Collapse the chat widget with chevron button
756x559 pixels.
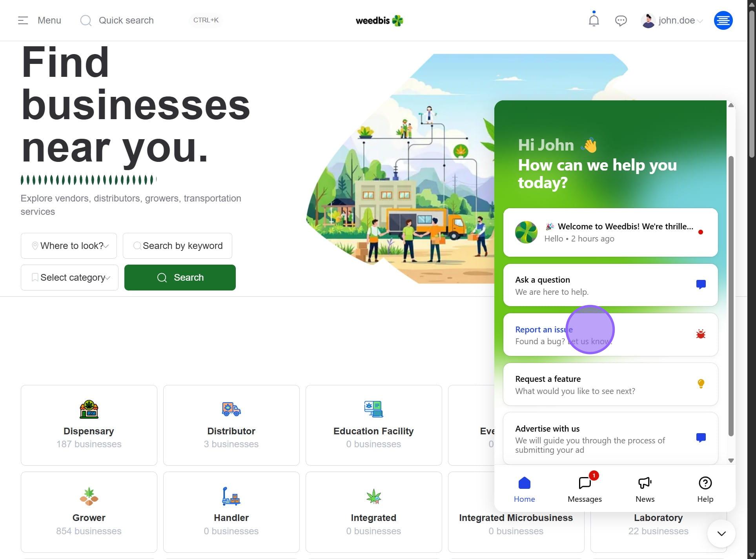click(x=721, y=533)
